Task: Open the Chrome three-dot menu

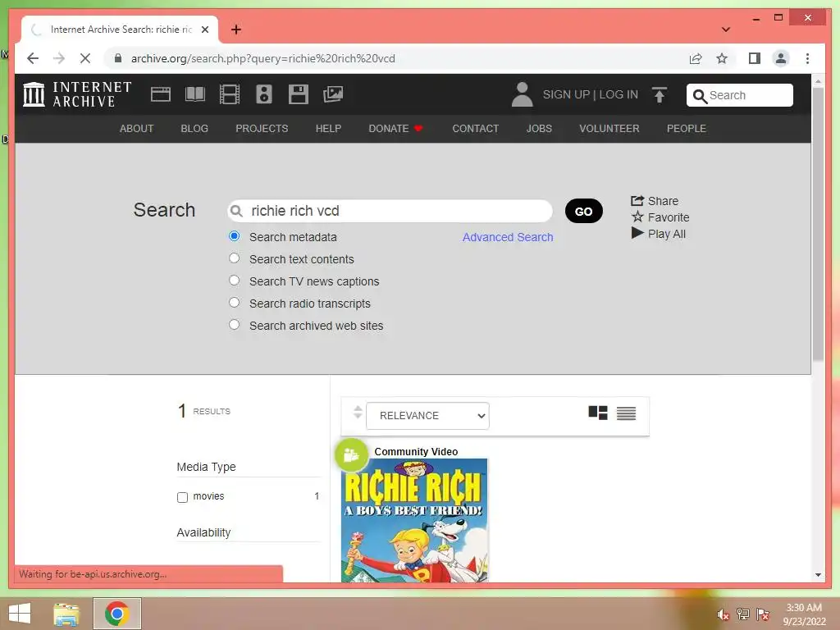Action: (807, 58)
